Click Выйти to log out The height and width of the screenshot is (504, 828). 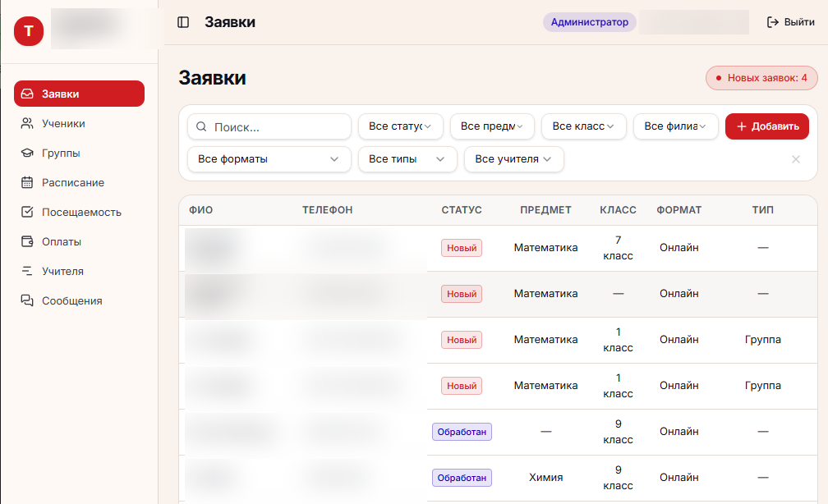coord(790,22)
